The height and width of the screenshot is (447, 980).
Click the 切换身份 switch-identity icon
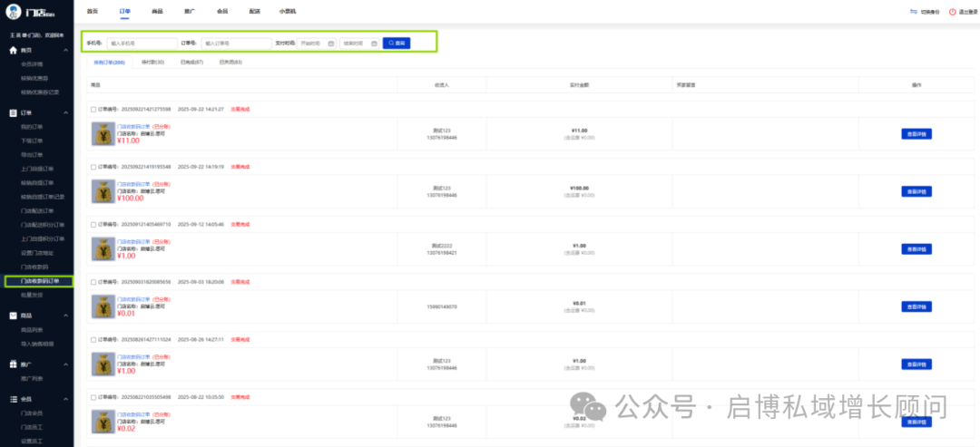(913, 12)
